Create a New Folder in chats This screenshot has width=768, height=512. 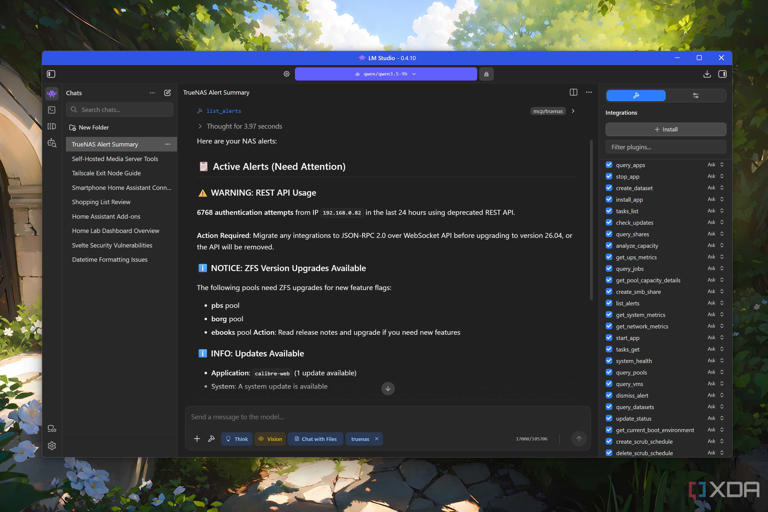point(89,127)
